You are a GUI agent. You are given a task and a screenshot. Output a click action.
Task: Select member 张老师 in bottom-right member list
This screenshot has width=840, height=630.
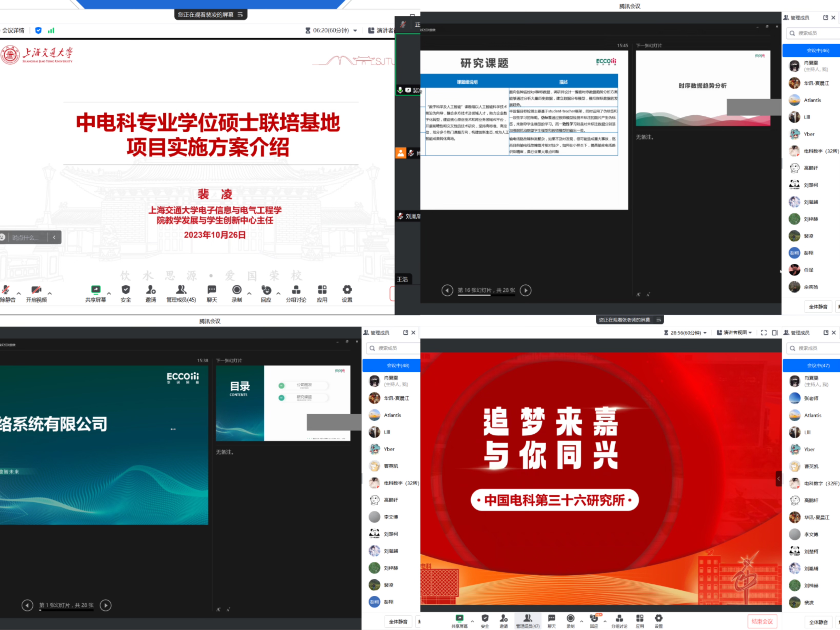click(x=811, y=398)
